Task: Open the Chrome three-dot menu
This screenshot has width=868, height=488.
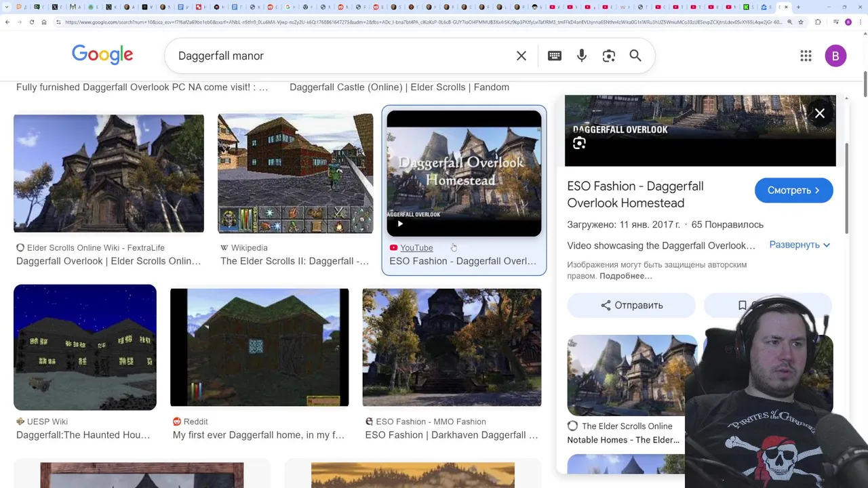Action: click(x=861, y=22)
